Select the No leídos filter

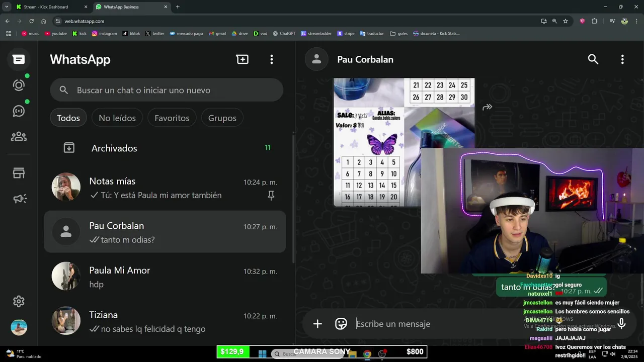tap(117, 118)
